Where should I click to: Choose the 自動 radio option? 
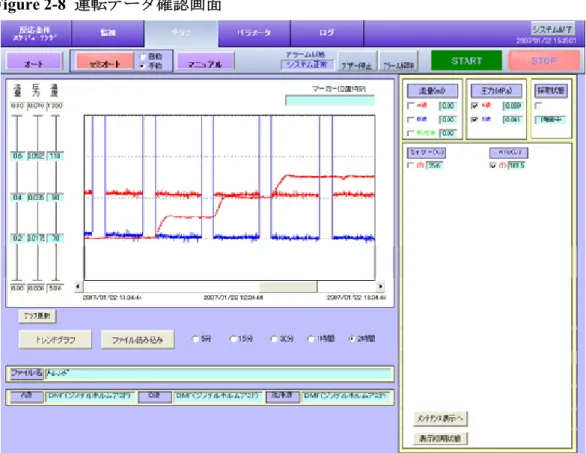(x=143, y=57)
